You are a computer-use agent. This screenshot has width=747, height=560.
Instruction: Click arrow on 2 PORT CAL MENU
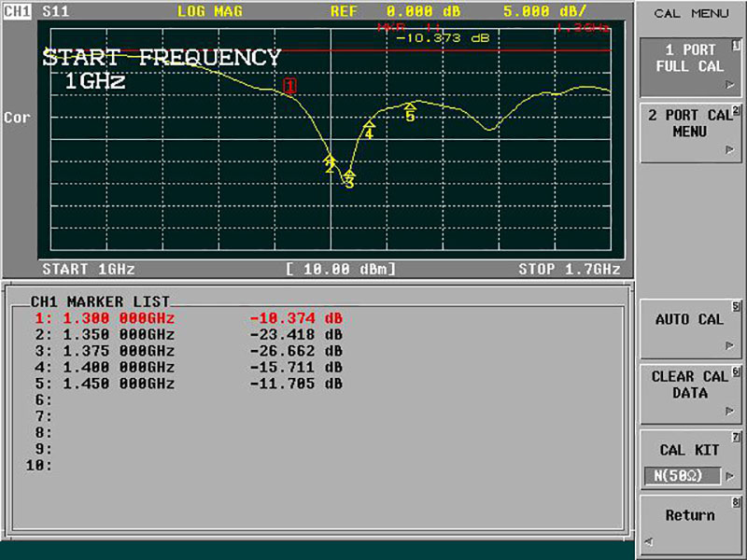tap(729, 150)
